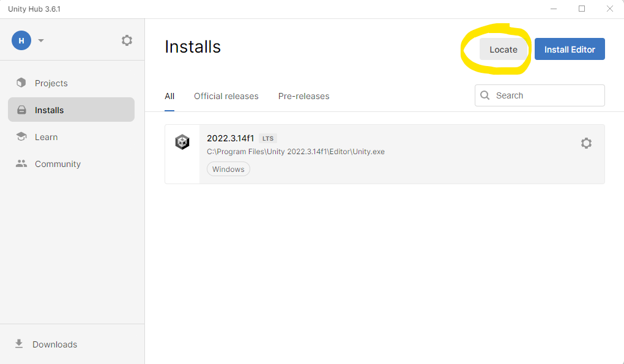Switch to Official releases tab

coord(226,96)
